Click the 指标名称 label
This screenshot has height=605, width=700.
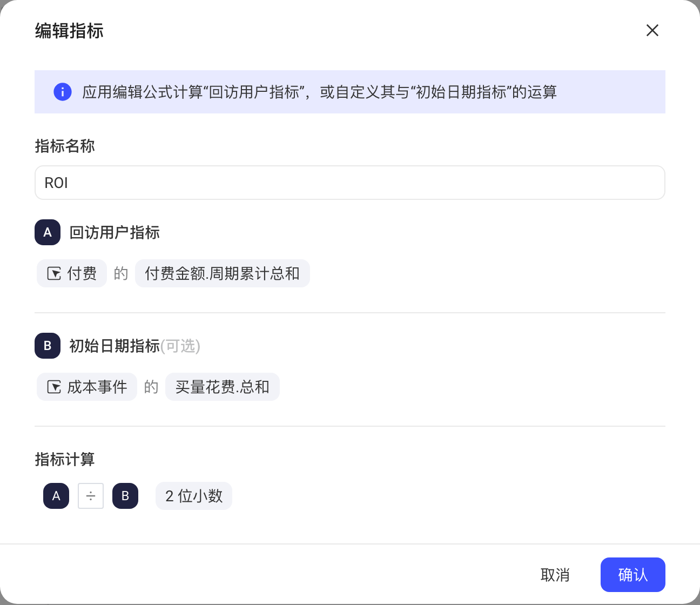pyautogui.click(x=65, y=146)
